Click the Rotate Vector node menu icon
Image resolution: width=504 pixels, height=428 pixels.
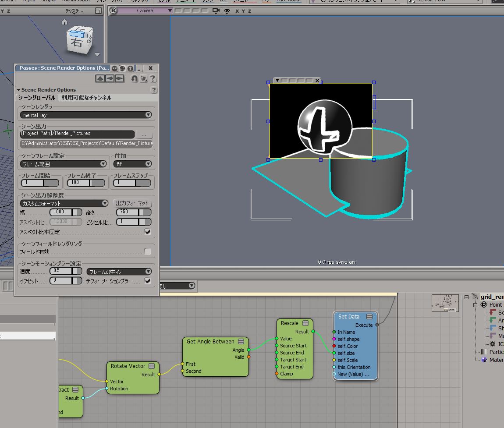click(152, 366)
